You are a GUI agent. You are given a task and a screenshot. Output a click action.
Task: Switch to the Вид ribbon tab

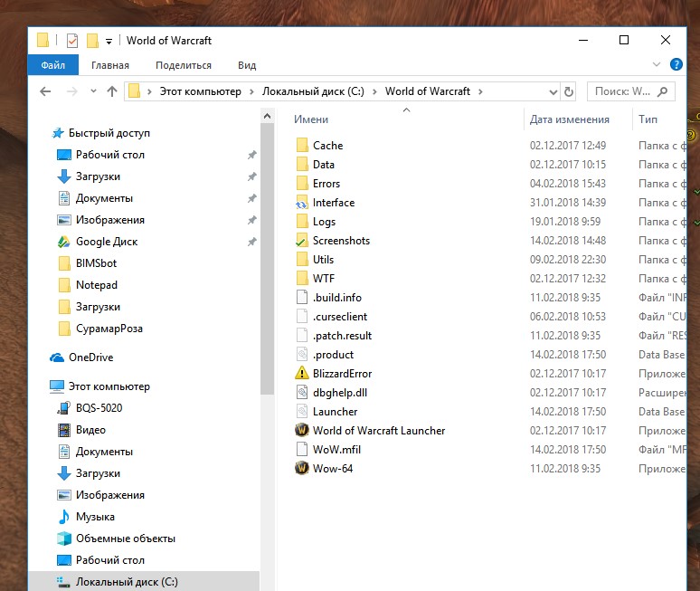click(x=247, y=65)
